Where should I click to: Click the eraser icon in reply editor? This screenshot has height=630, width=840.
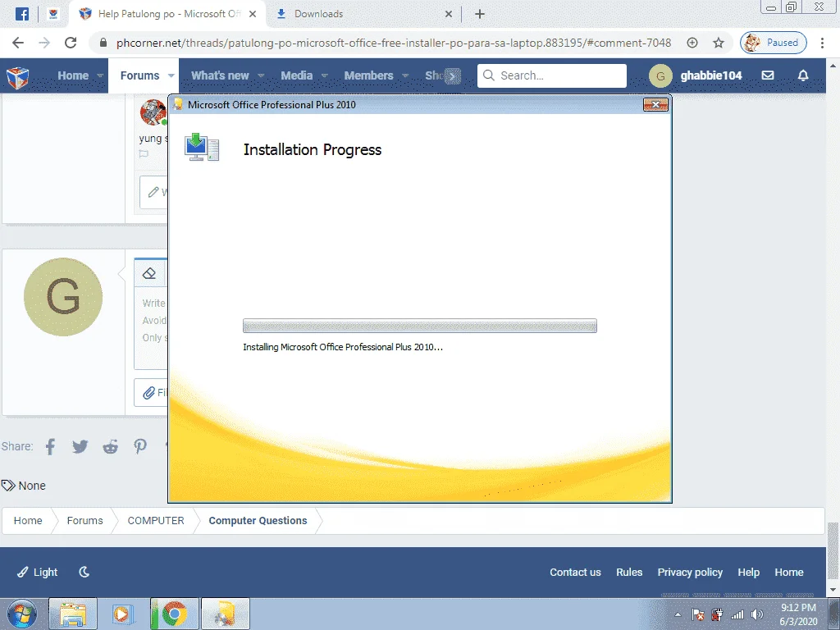tap(149, 273)
